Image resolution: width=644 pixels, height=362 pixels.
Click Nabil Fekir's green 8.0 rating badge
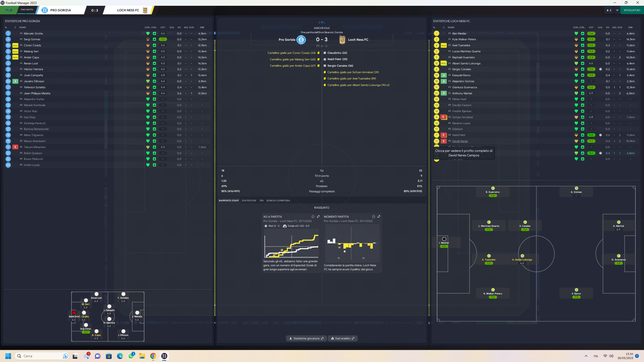coord(591,135)
